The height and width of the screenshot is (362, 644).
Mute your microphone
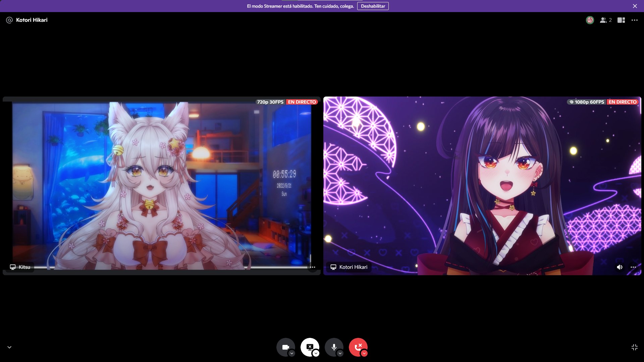click(x=334, y=347)
